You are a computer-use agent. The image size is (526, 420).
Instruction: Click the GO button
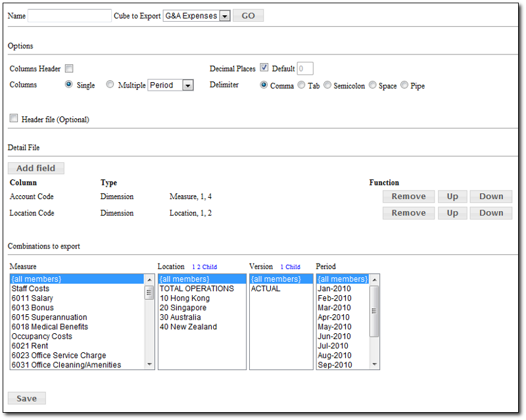pyautogui.click(x=249, y=16)
